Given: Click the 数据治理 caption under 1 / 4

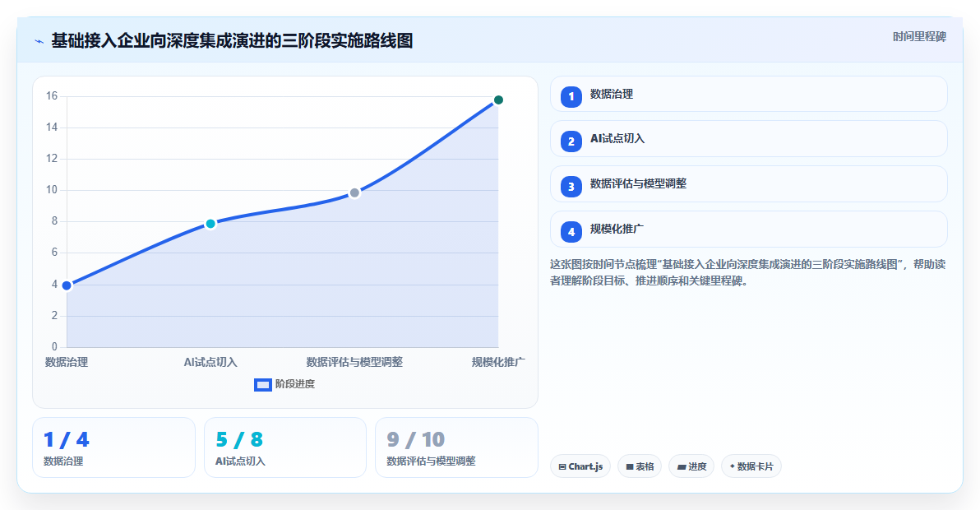Looking at the screenshot, I should tap(63, 461).
